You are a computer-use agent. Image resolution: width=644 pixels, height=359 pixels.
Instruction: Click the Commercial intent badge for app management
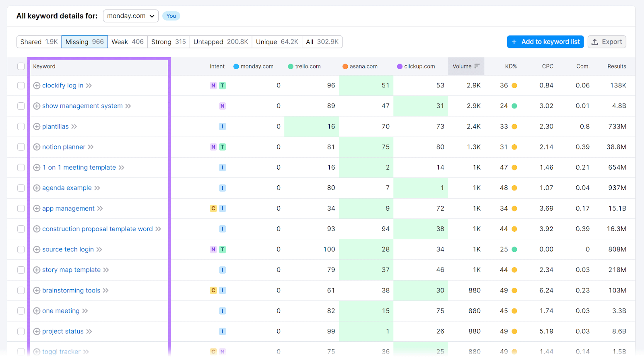point(213,208)
